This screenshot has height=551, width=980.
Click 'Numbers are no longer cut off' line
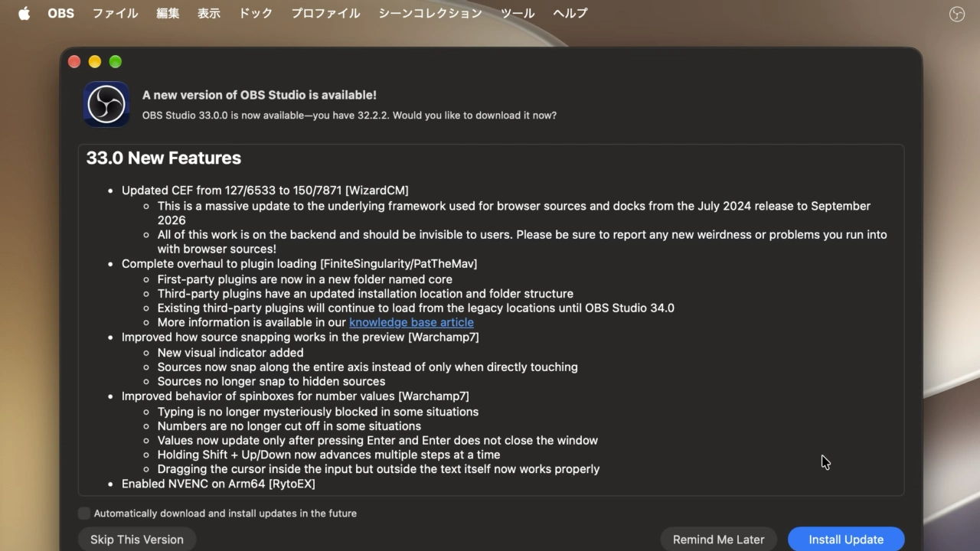click(x=289, y=425)
